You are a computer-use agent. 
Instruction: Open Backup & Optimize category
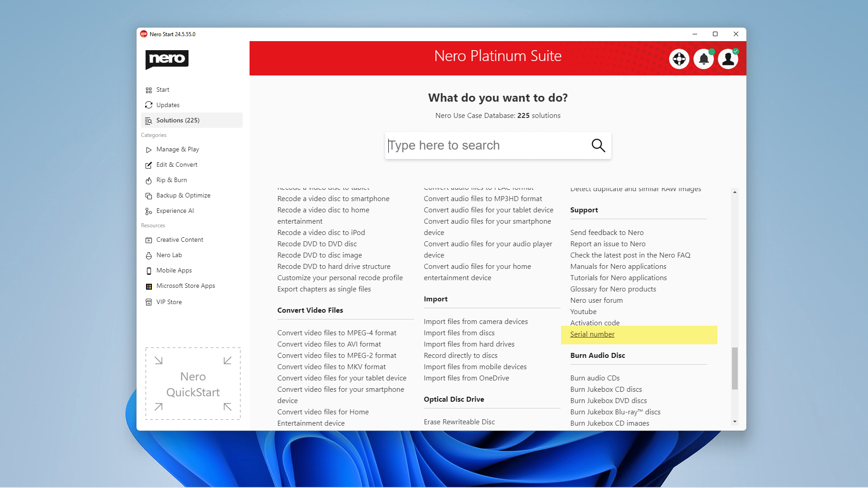[192, 195]
